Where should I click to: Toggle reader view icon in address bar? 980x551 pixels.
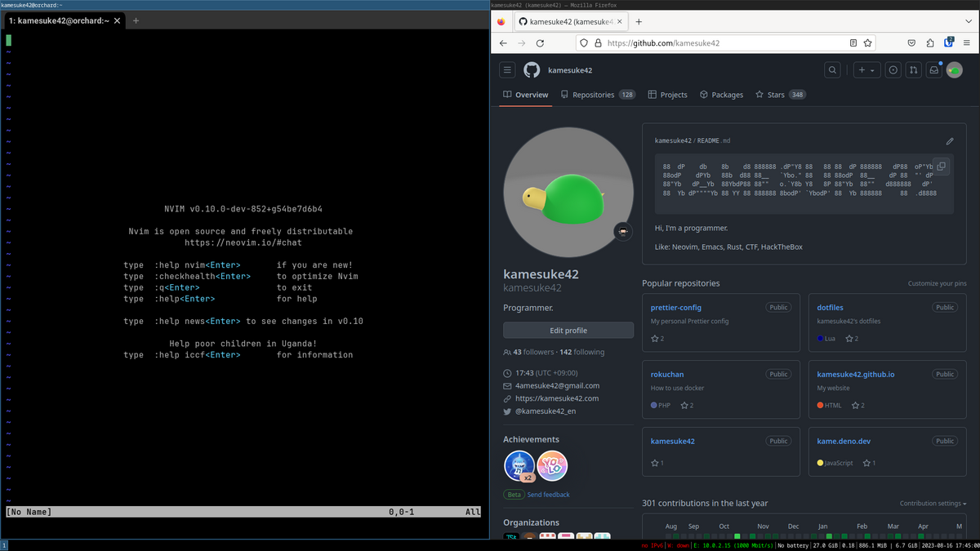coord(853,42)
